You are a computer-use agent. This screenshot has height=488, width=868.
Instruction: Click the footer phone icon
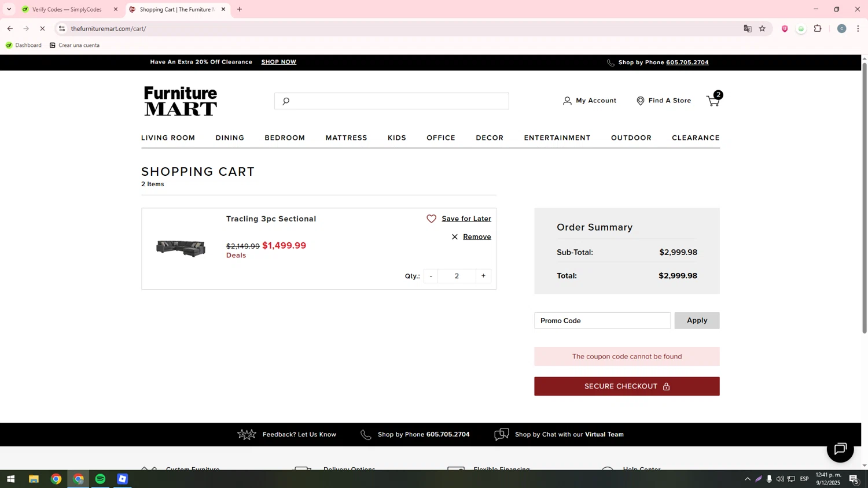click(x=366, y=434)
